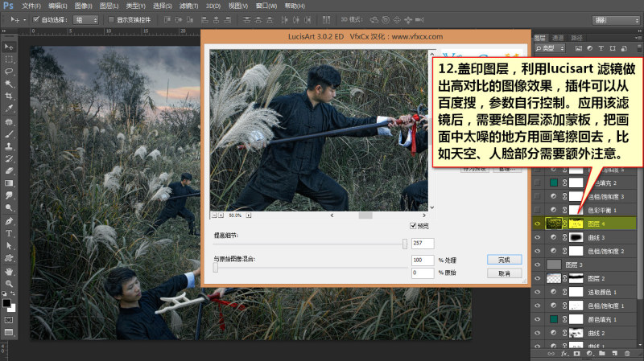Select the Eyedropper tool
Screen dimensions: 644x361
click(9, 109)
